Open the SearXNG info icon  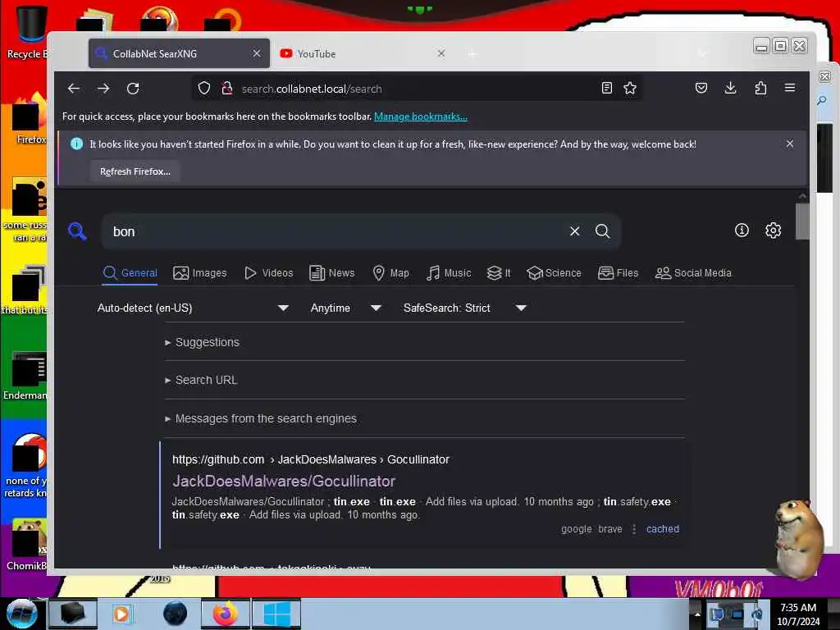[x=742, y=231]
